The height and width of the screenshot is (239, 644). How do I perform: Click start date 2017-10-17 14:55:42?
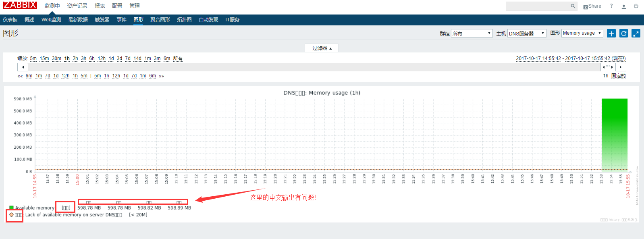pyautogui.click(x=538, y=58)
